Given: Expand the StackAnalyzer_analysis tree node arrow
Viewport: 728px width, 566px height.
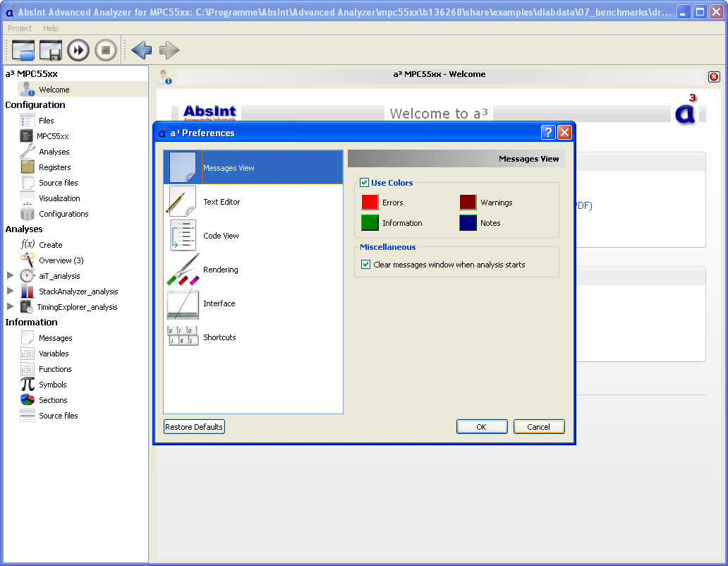Looking at the screenshot, I should click(x=10, y=291).
